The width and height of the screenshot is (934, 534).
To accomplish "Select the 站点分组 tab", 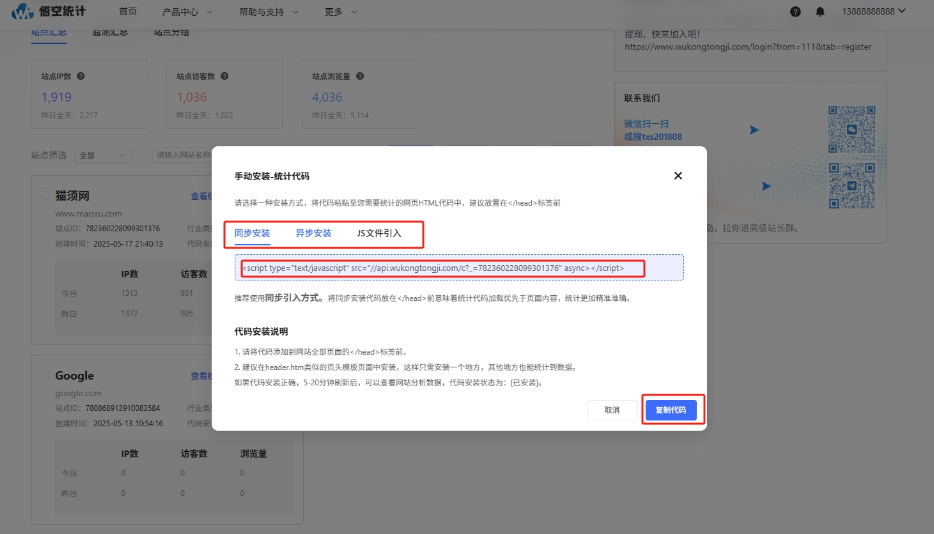I will (171, 33).
